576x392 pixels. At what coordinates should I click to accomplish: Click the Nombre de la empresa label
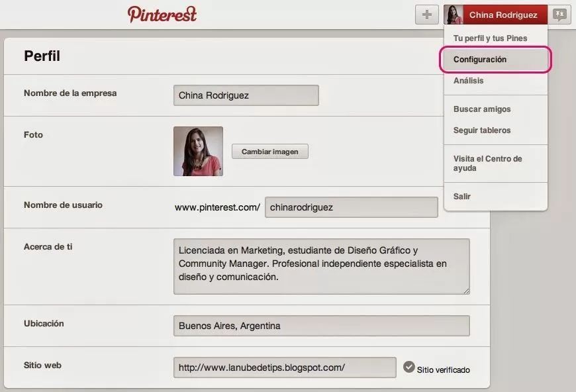click(70, 93)
